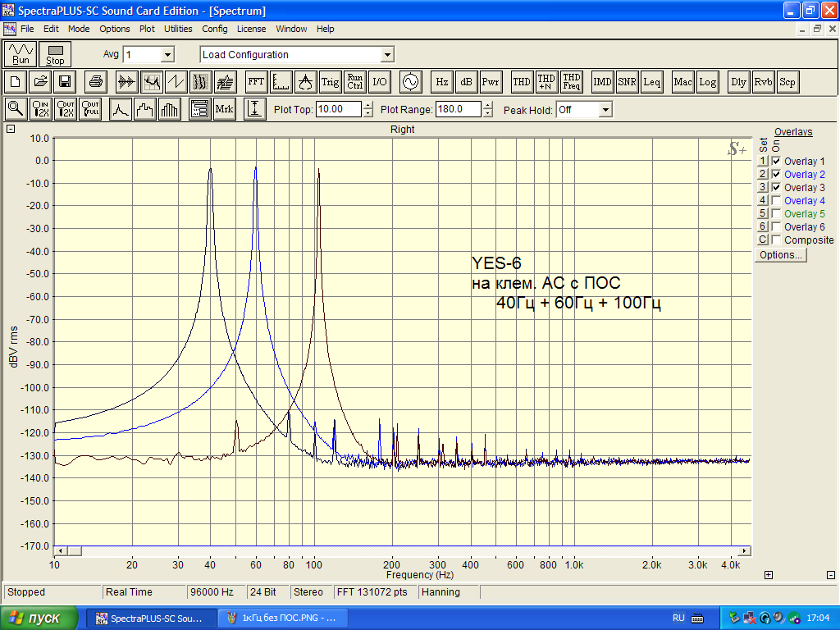Image resolution: width=840 pixels, height=630 pixels.
Task: Open the Trig trigger settings
Action: tap(330, 82)
